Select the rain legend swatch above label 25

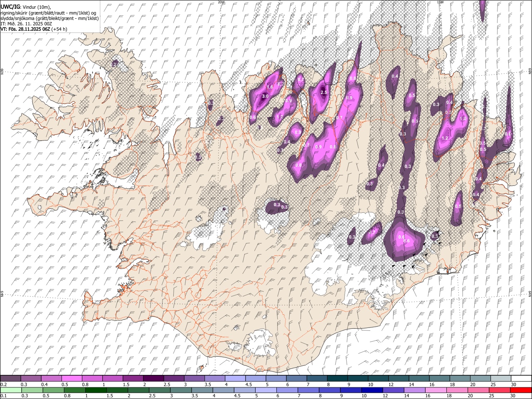500,390
